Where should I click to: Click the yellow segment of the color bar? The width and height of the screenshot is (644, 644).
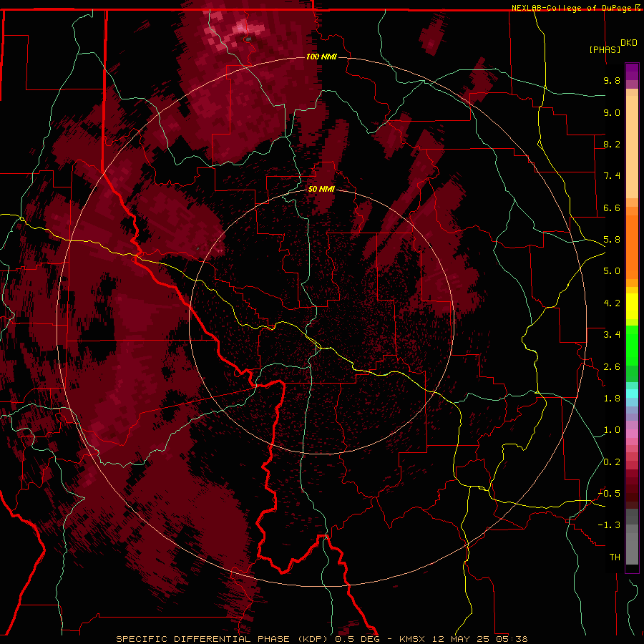point(632,306)
